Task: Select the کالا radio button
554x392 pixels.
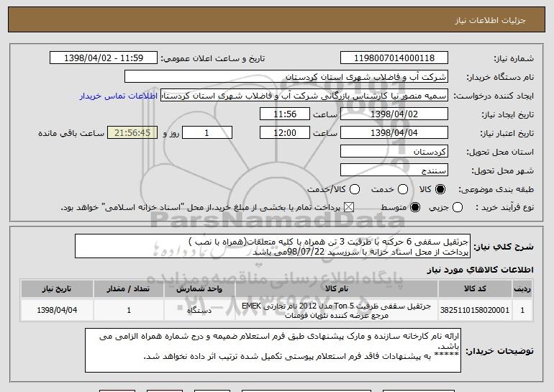Action: point(440,189)
